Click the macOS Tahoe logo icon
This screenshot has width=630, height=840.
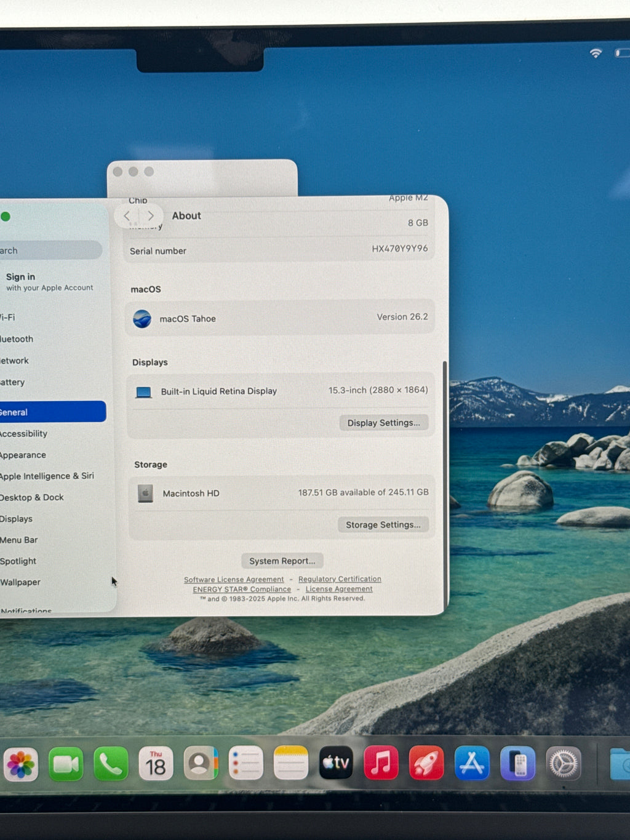click(x=142, y=319)
